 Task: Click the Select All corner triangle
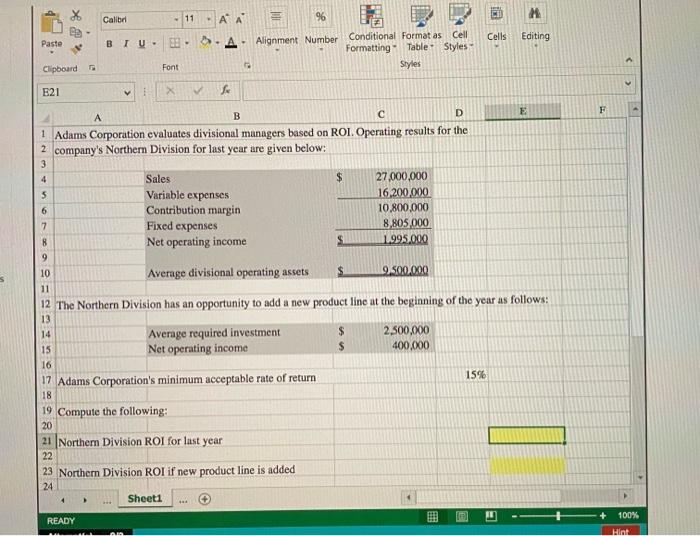click(46, 119)
